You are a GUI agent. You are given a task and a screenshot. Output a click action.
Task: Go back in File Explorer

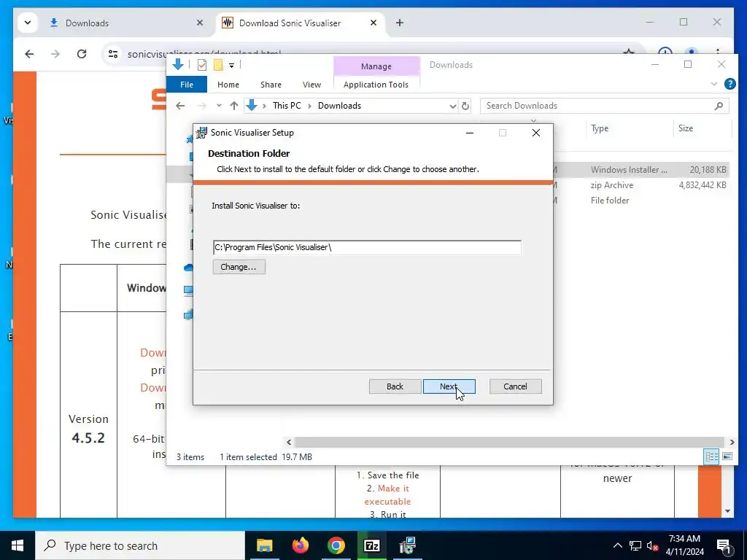point(180,106)
